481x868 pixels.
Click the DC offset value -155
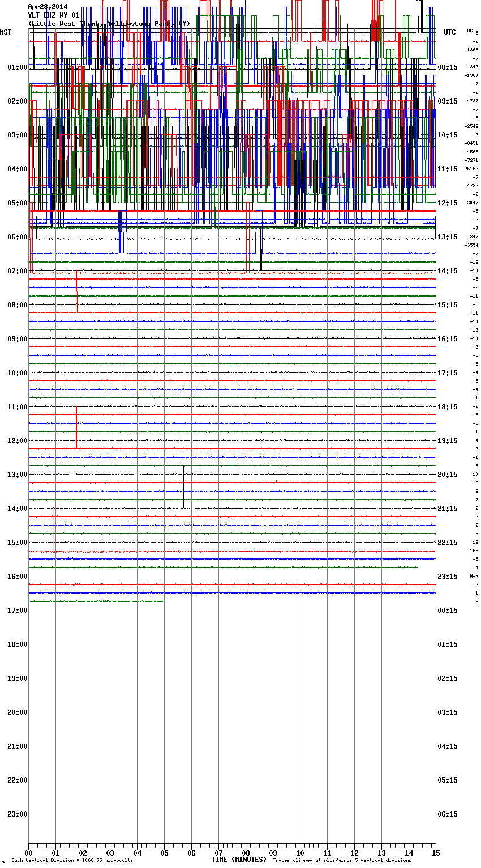pyautogui.click(x=473, y=551)
